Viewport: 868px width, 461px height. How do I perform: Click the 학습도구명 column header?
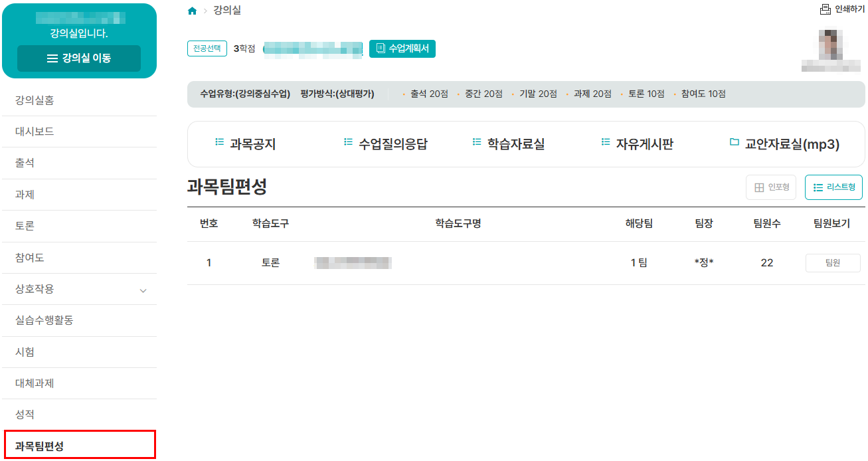pyautogui.click(x=458, y=224)
